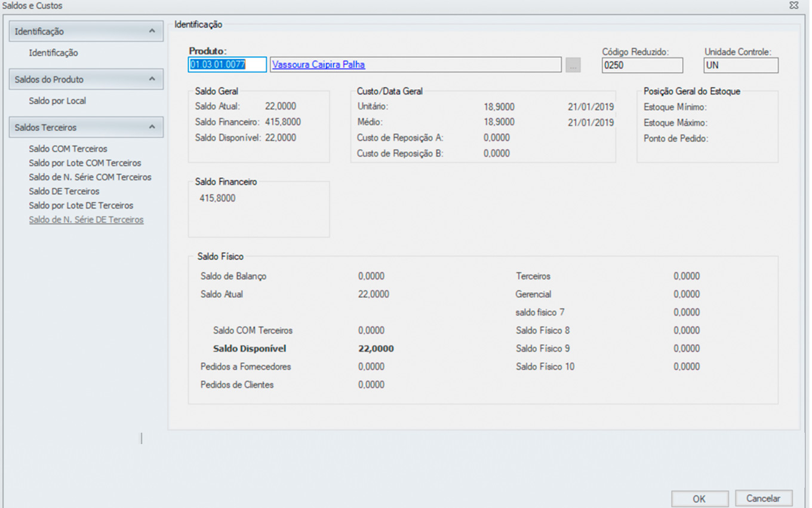Select Saldo por Lote COM Terceiros

(x=85, y=163)
